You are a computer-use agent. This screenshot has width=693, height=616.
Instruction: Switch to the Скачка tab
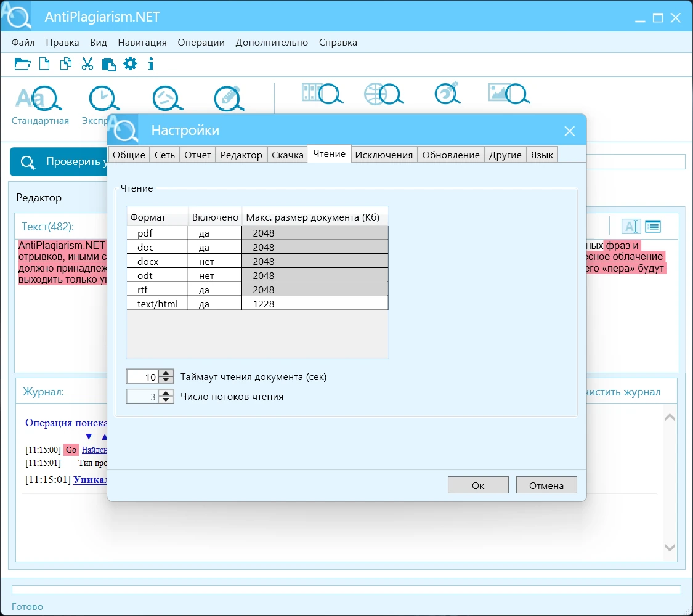point(287,155)
